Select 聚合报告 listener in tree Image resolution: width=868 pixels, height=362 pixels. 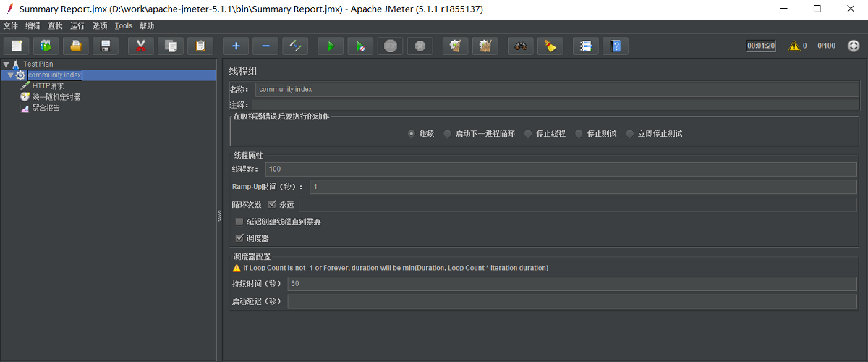(x=46, y=108)
